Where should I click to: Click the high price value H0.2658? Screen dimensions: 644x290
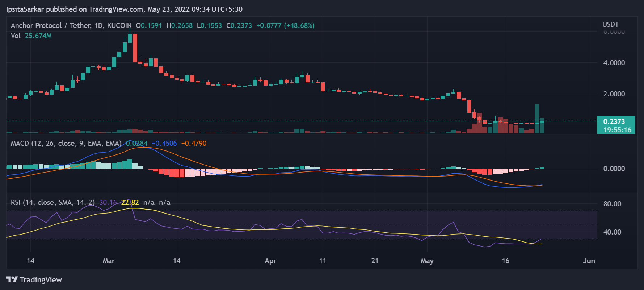tap(180, 25)
